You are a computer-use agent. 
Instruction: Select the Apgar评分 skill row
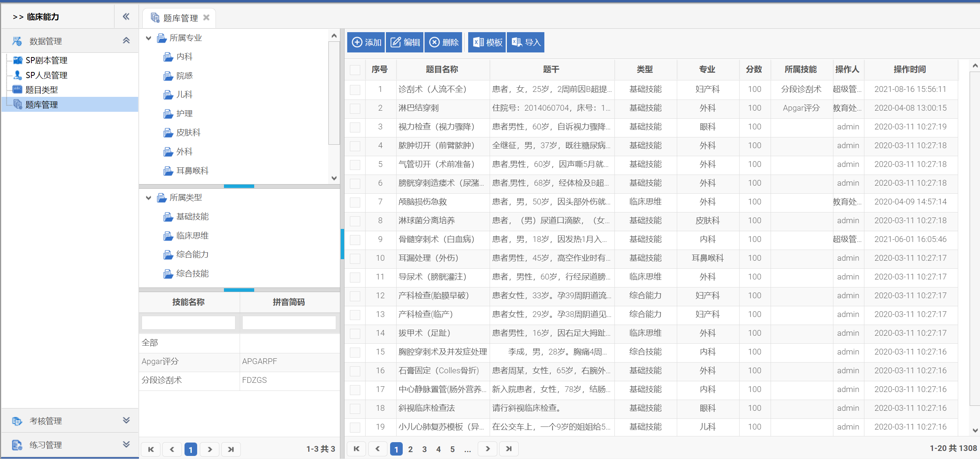click(x=239, y=362)
